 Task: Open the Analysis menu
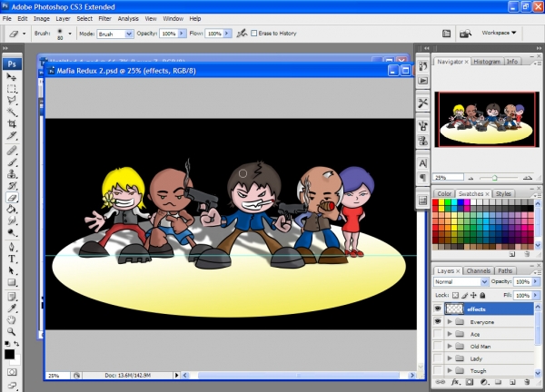[x=128, y=18]
